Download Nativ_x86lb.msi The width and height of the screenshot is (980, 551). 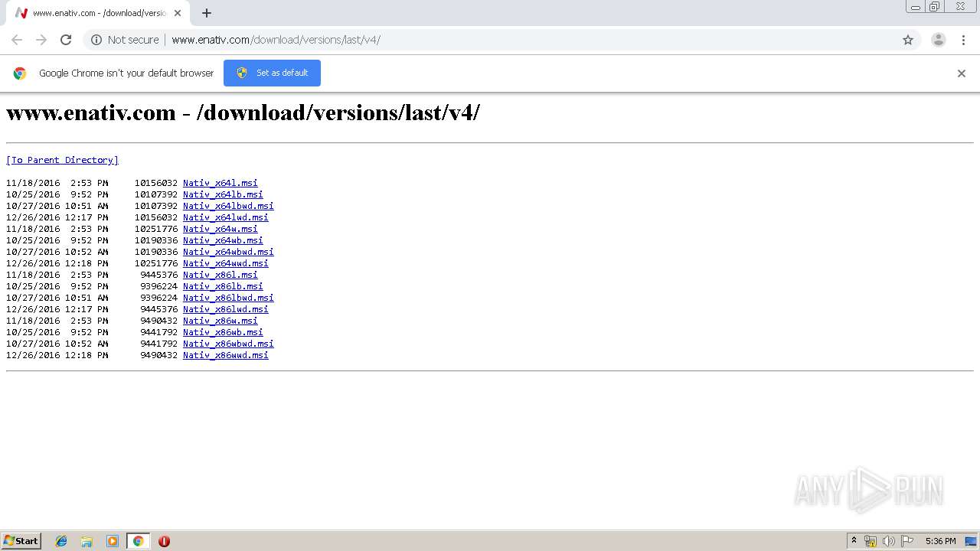point(223,286)
